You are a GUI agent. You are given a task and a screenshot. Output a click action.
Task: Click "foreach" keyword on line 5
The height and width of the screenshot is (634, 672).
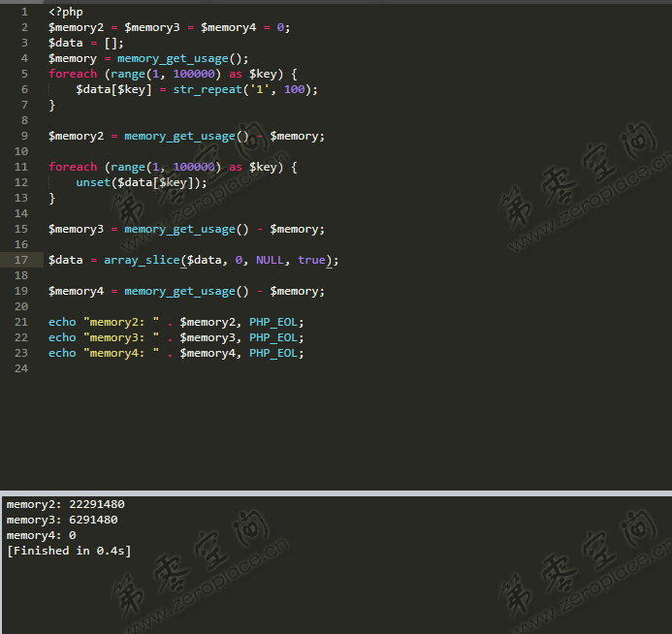(x=73, y=74)
